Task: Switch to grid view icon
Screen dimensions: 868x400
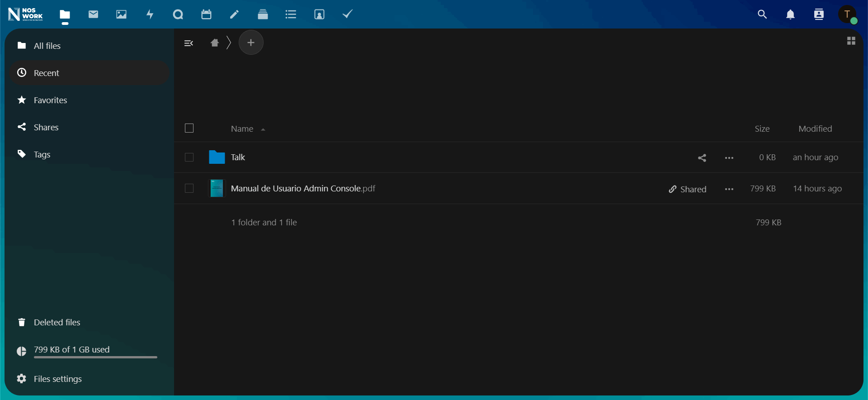Action: point(851,41)
